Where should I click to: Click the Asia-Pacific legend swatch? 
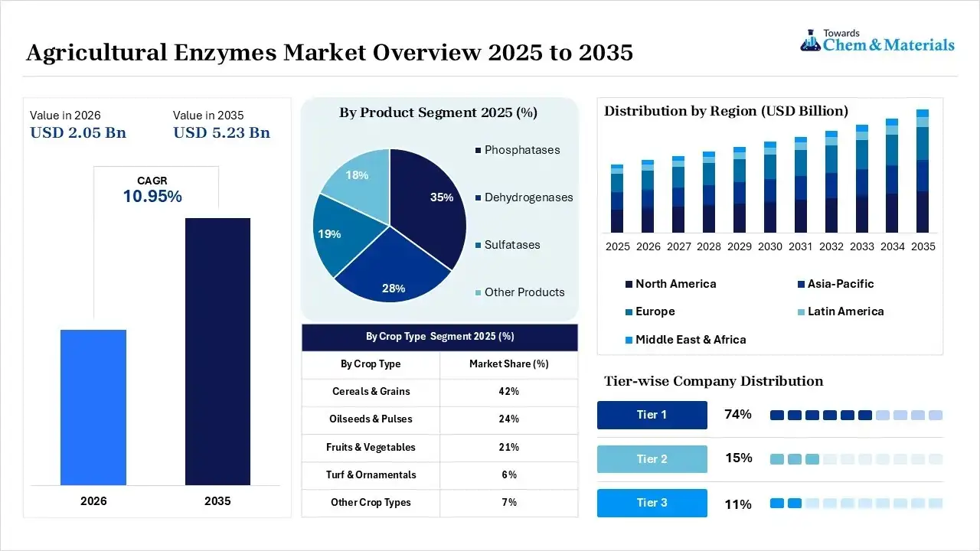[801, 285]
